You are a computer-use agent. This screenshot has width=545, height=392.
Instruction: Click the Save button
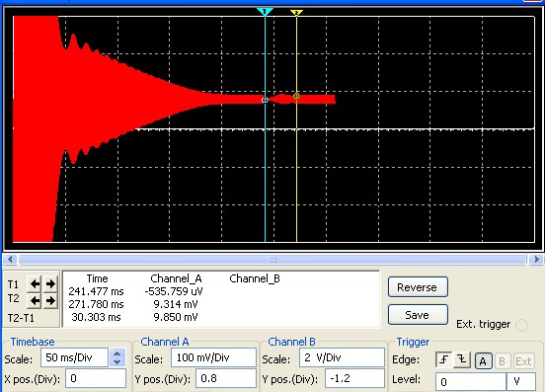418,315
